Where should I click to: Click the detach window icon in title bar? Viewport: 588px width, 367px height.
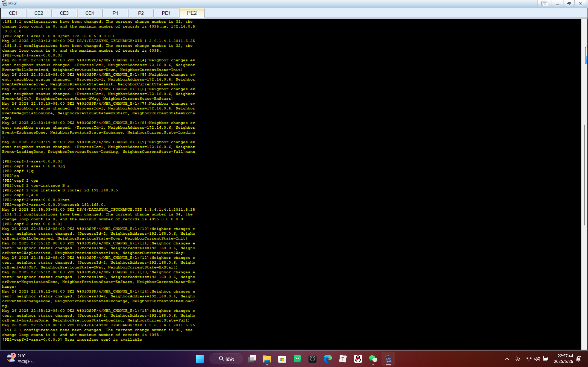point(545,4)
